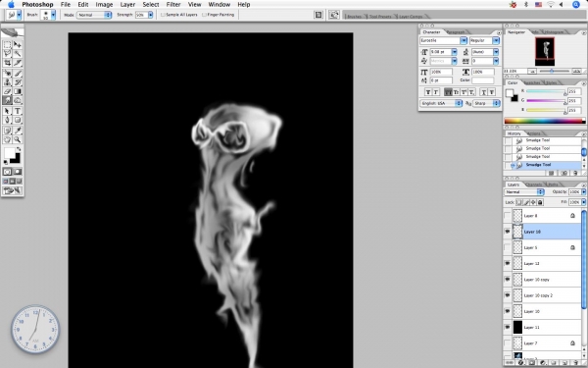Select the Crop tool
588x368 pixels.
click(x=7, y=63)
